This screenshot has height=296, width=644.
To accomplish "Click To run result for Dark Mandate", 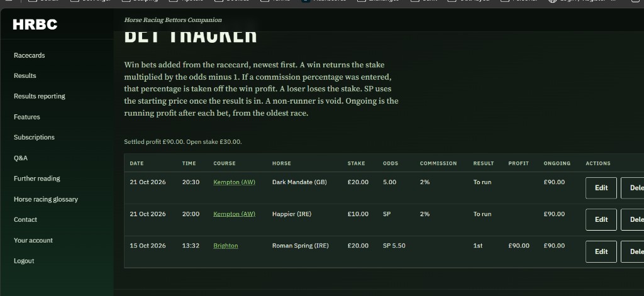I will [x=482, y=182].
